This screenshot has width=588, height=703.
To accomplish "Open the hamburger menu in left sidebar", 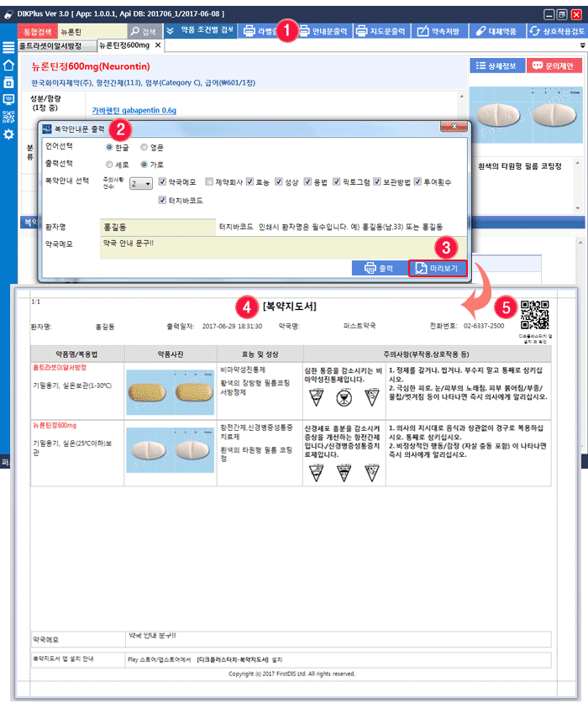I will tap(8, 48).
